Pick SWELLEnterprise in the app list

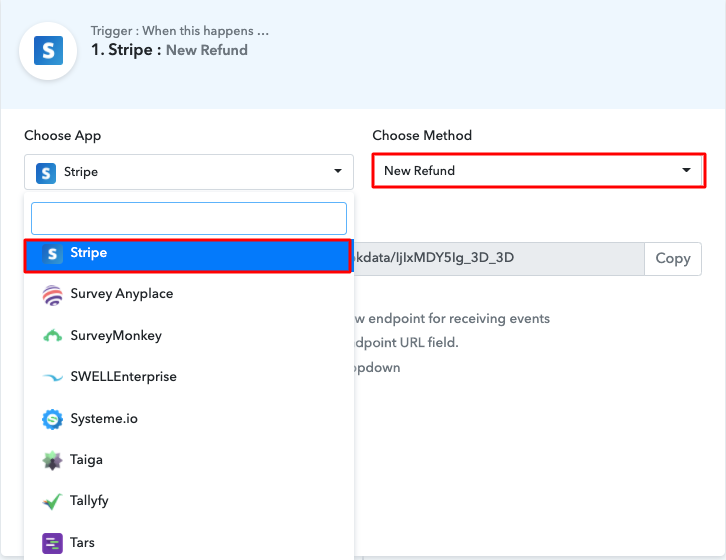(189, 377)
